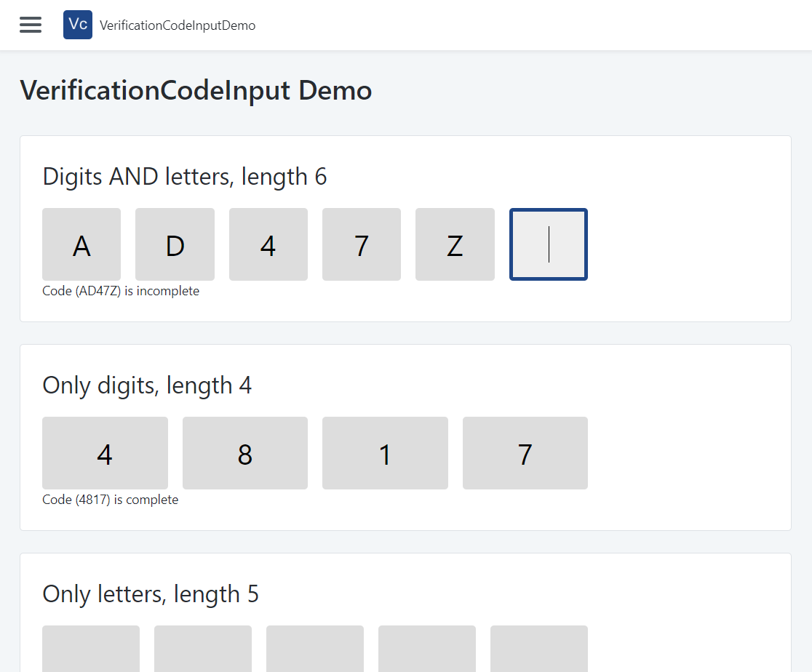Click third empty box in Only letters row
The height and width of the screenshot is (672, 812).
point(315,649)
